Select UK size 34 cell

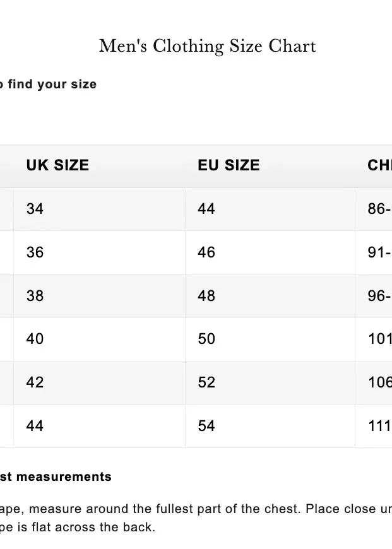click(x=35, y=209)
